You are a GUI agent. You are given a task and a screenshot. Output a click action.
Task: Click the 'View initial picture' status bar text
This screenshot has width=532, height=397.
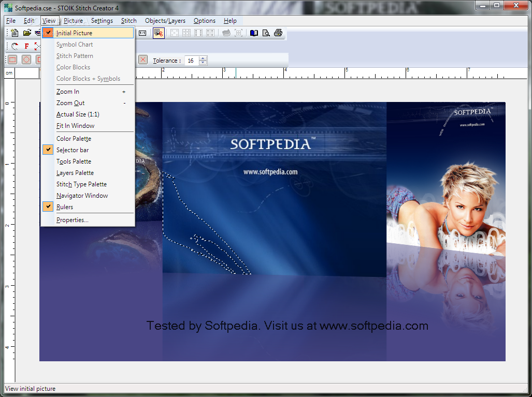[30, 389]
